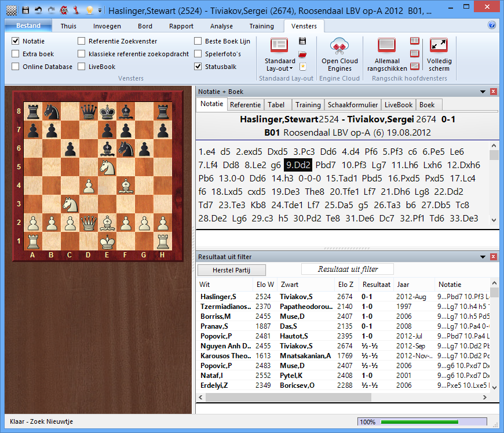Viewport: 504px width, 433px height.
Task: Enable the Online Database checkbox
Action: (16, 67)
